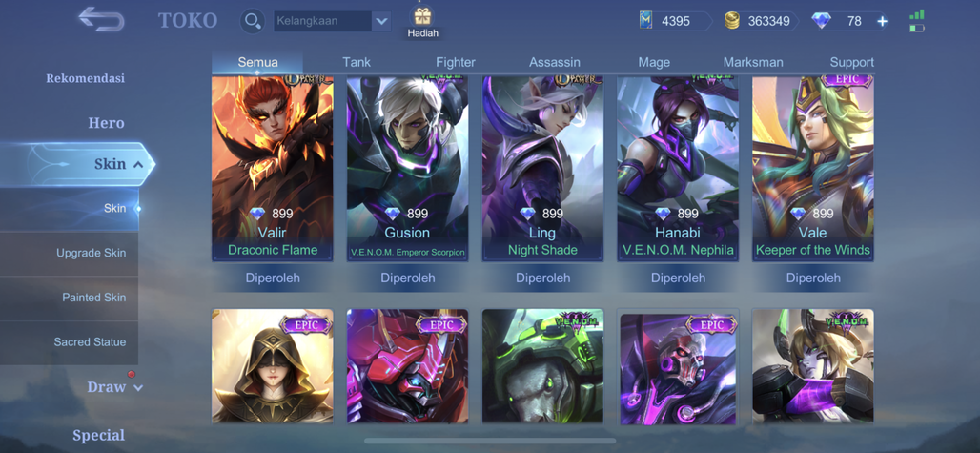Open search with magnifier icon

(x=253, y=21)
